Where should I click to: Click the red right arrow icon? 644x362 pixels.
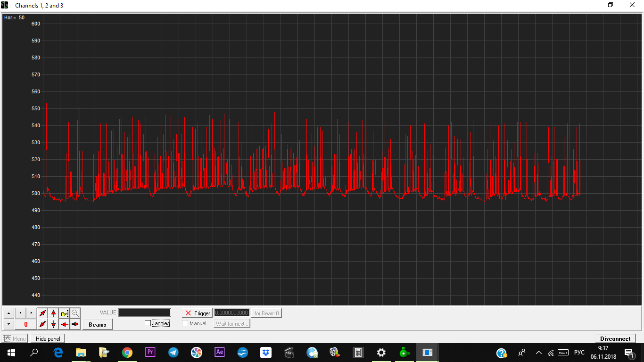[x=75, y=324]
